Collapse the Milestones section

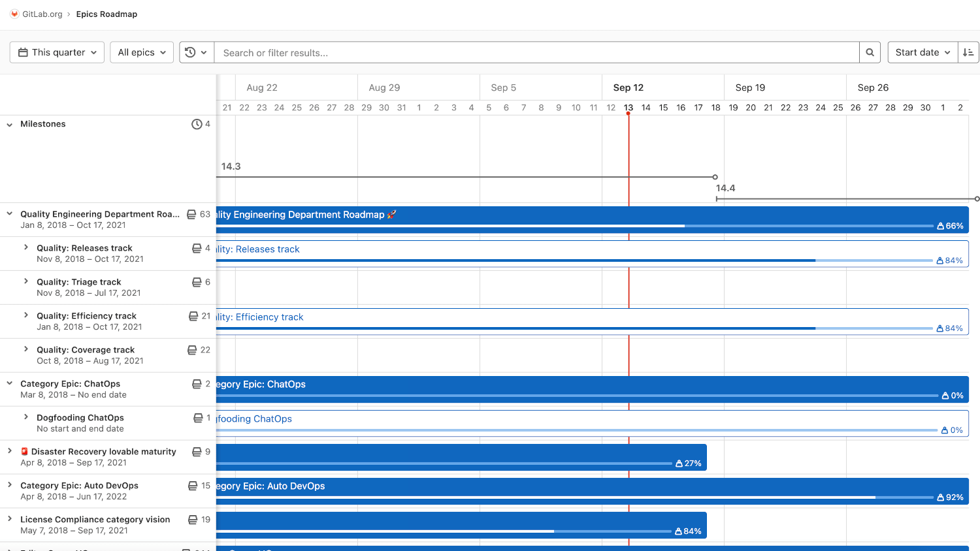(x=9, y=124)
